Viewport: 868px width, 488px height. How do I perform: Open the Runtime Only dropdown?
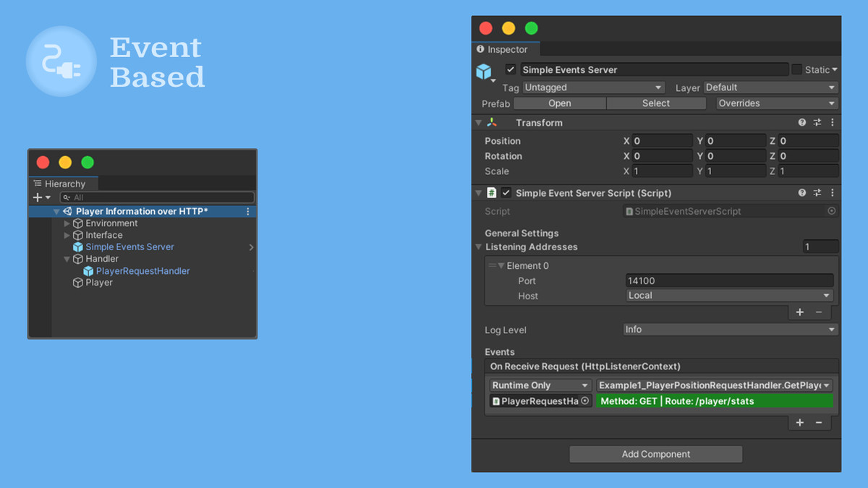(x=541, y=385)
